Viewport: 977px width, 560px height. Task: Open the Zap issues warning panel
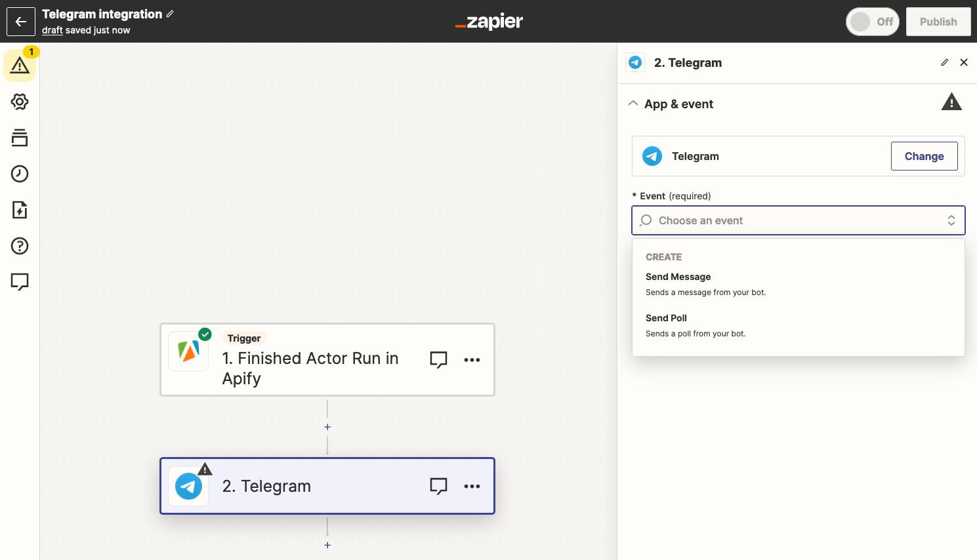(19, 65)
